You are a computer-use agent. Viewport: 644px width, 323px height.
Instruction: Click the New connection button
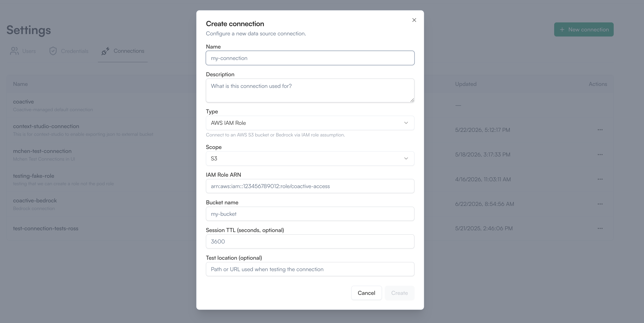584,29
